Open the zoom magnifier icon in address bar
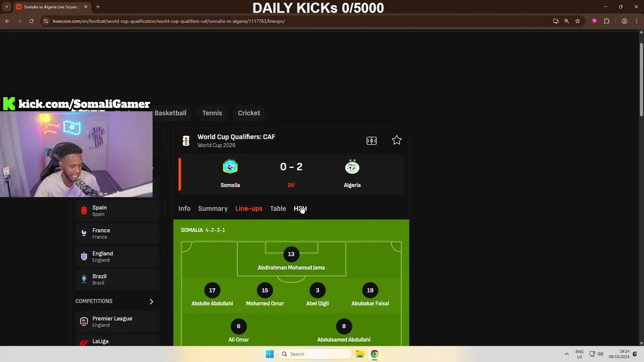Screen dimensions: 644x362 tap(567, 21)
